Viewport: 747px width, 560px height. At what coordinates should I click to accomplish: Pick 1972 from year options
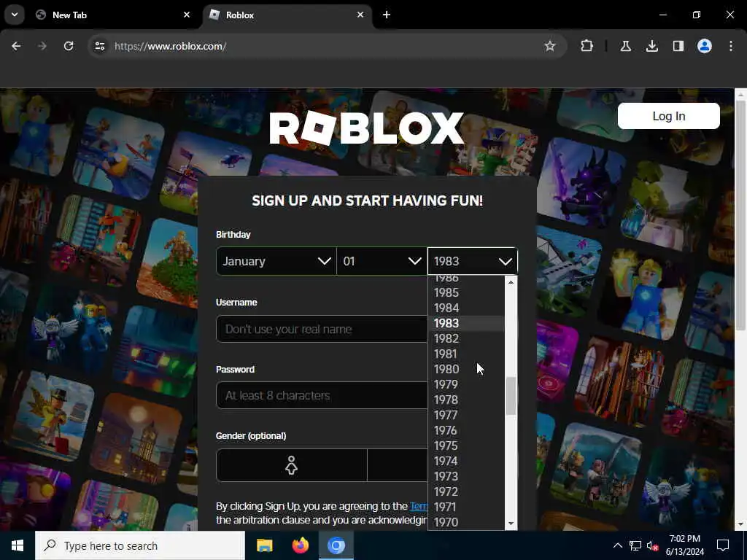[466, 491]
